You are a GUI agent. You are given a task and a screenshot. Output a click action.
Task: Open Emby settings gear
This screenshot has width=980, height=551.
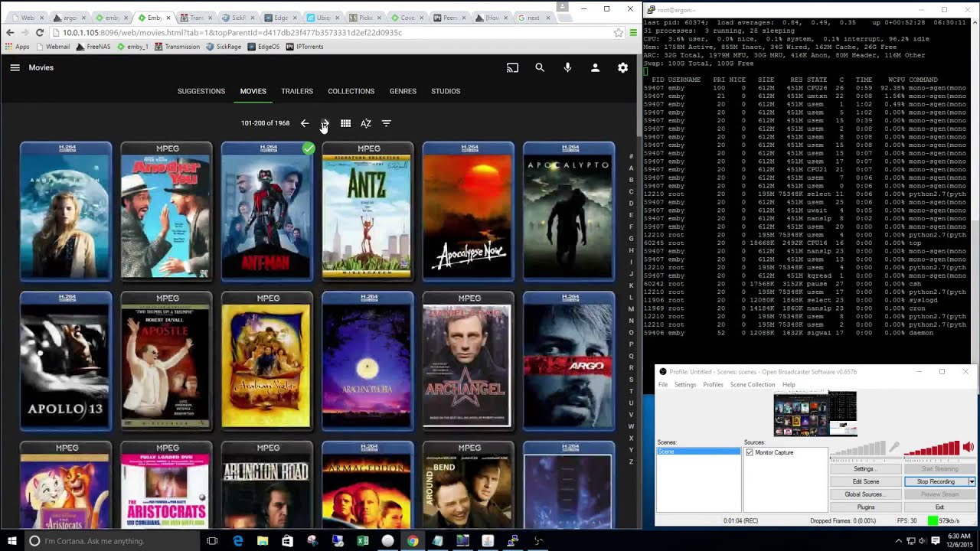[x=622, y=67]
